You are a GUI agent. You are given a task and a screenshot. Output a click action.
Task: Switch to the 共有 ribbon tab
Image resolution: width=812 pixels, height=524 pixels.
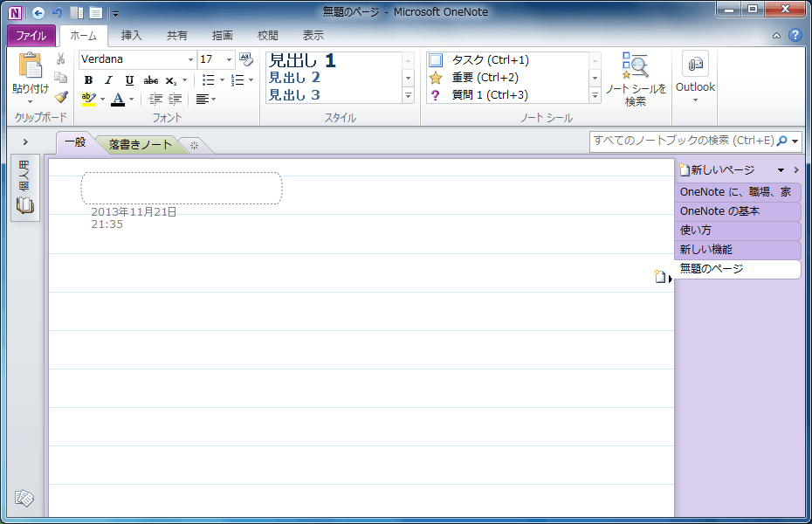[176, 36]
